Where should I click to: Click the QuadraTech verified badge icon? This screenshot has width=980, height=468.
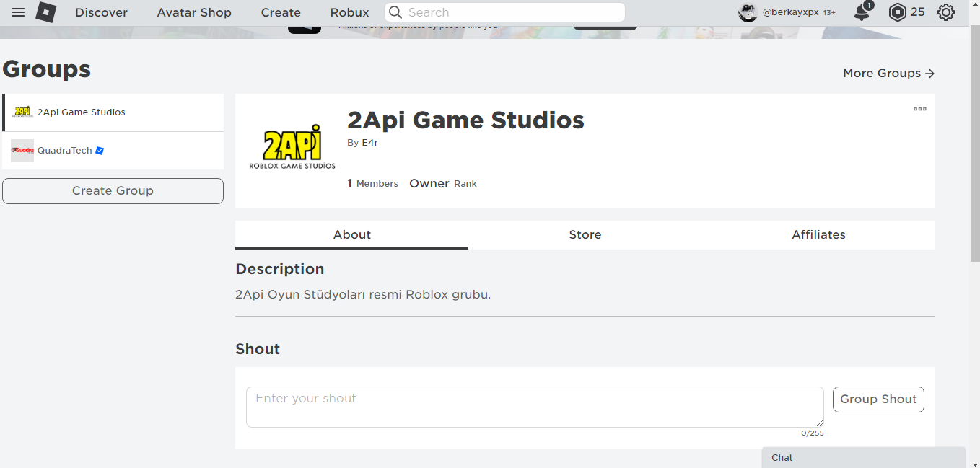(100, 151)
